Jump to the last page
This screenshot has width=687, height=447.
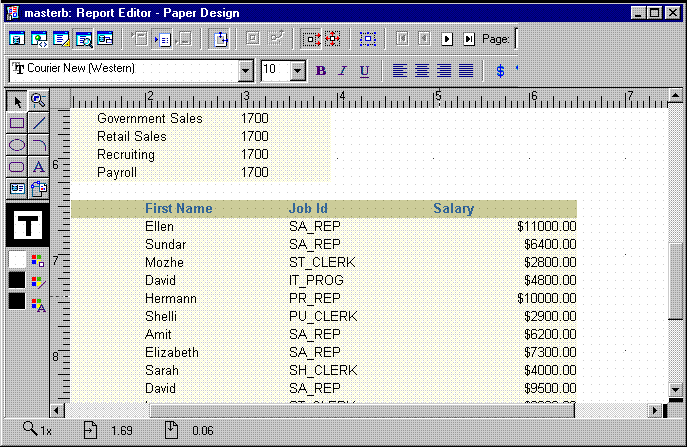coord(469,39)
